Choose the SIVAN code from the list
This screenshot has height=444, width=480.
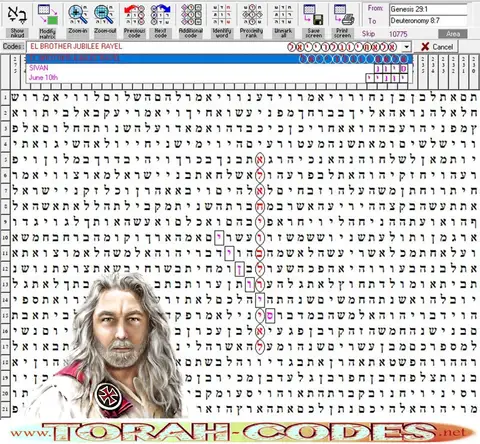pyautogui.click(x=219, y=68)
